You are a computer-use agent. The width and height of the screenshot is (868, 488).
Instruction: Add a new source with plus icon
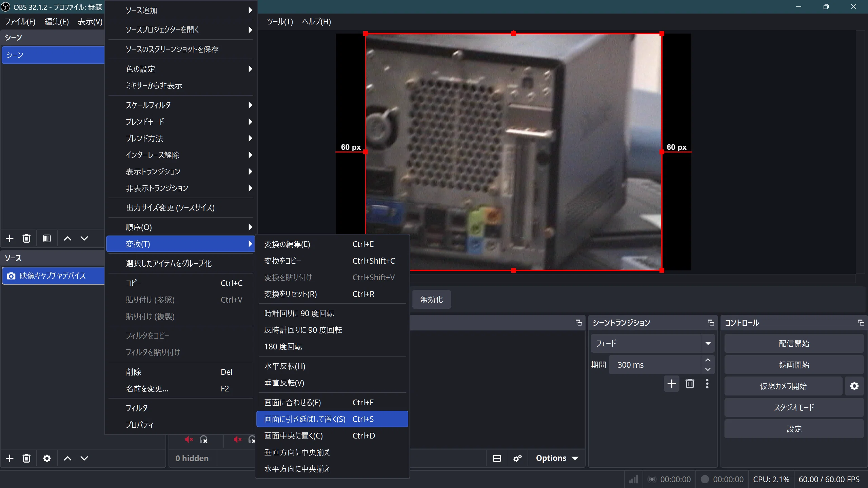(x=10, y=459)
